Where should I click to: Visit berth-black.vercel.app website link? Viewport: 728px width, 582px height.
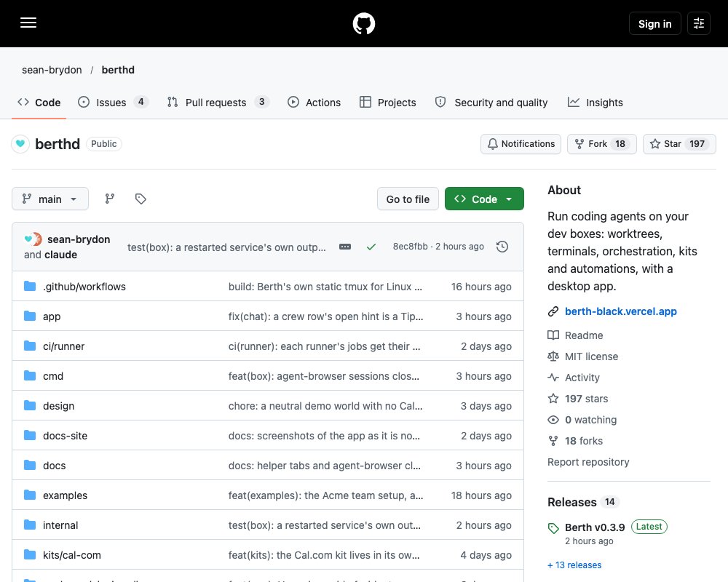[620, 311]
